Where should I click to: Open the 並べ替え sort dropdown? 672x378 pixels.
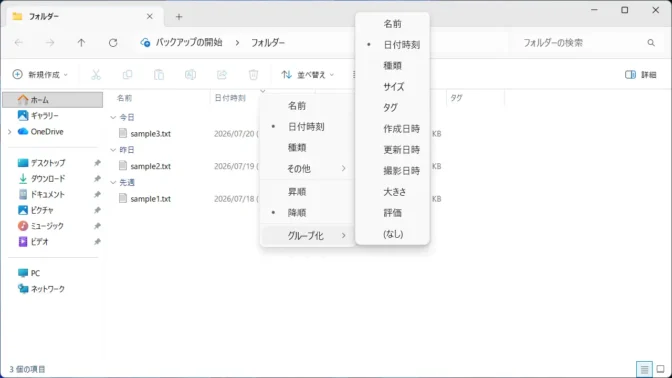point(307,75)
